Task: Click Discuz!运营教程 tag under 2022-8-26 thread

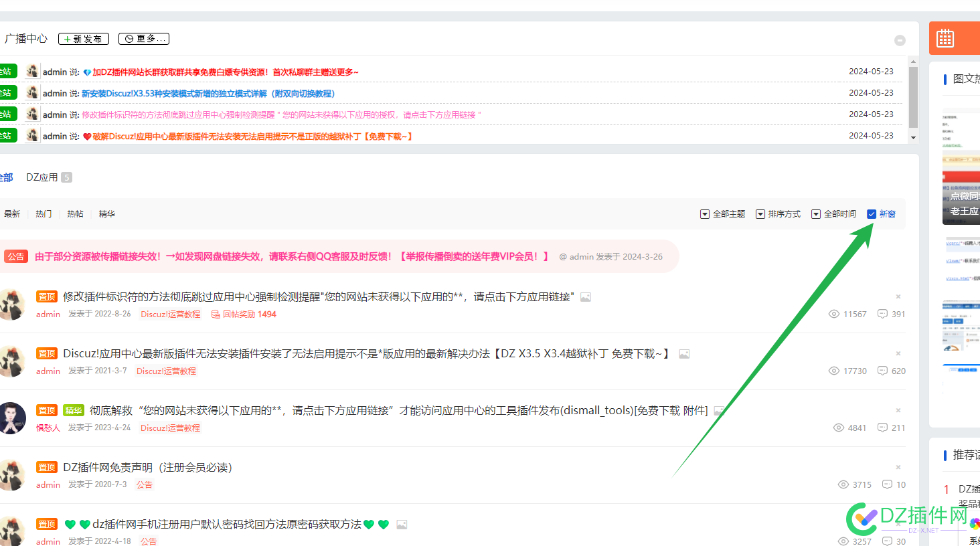Action: 170,314
